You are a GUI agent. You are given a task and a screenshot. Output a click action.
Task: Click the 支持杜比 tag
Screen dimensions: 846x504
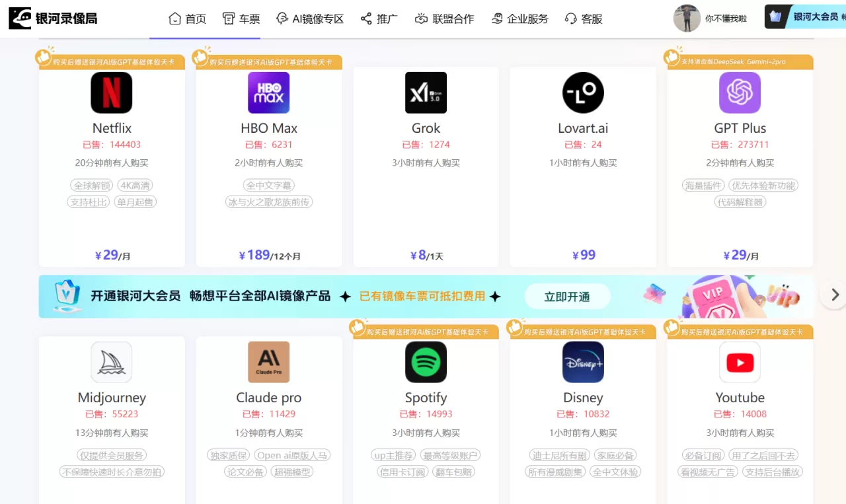[89, 202]
